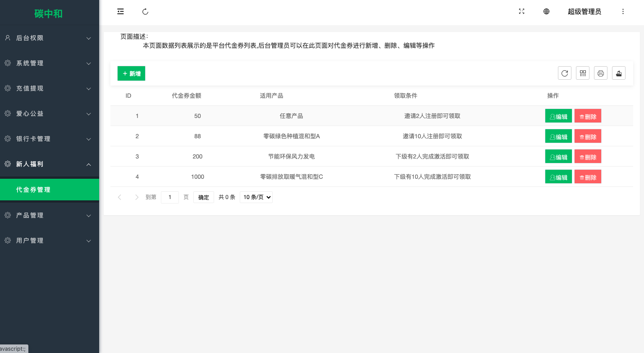Open the language globe icon
Viewport: 644px width, 353px height.
(x=546, y=12)
